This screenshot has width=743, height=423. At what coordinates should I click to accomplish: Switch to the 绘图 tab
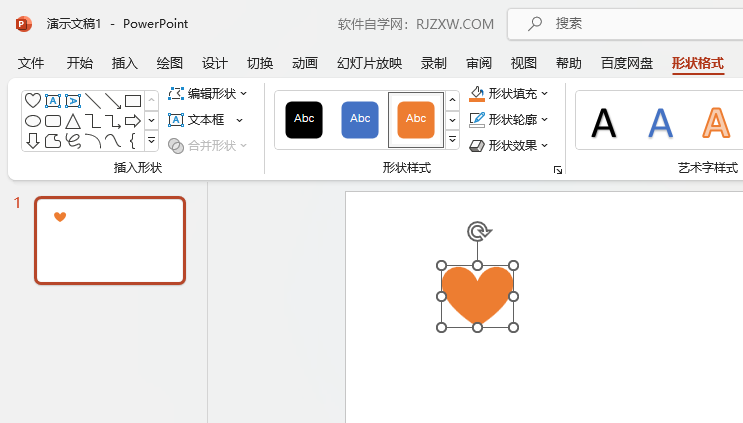click(x=170, y=63)
